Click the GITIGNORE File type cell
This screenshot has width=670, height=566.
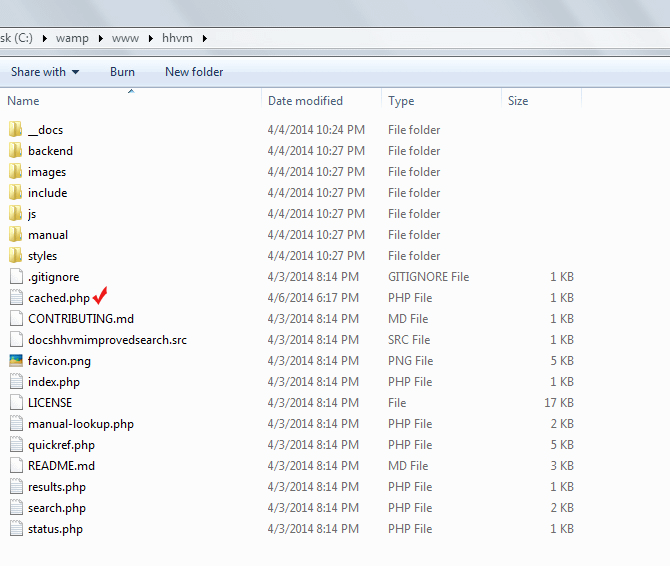pos(429,277)
